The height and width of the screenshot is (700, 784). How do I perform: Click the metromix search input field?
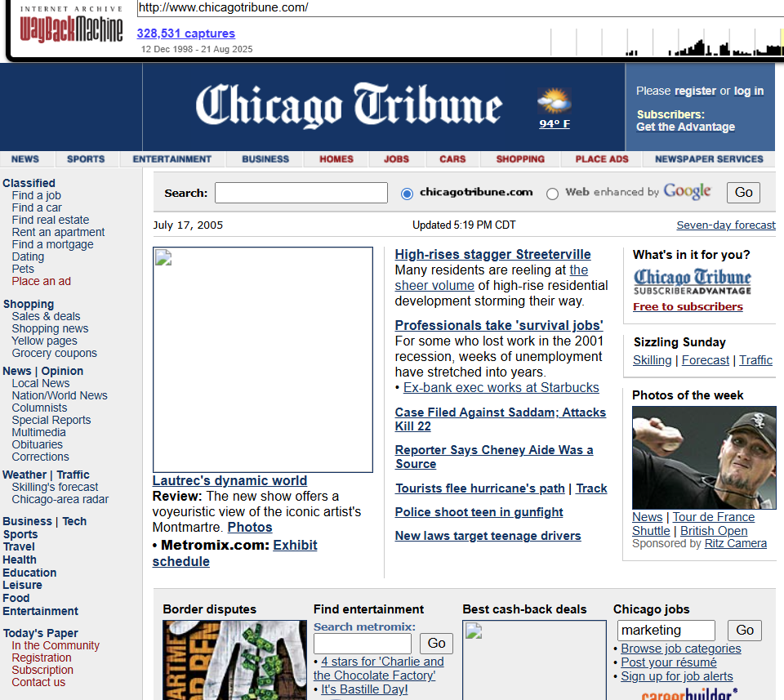(363, 644)
